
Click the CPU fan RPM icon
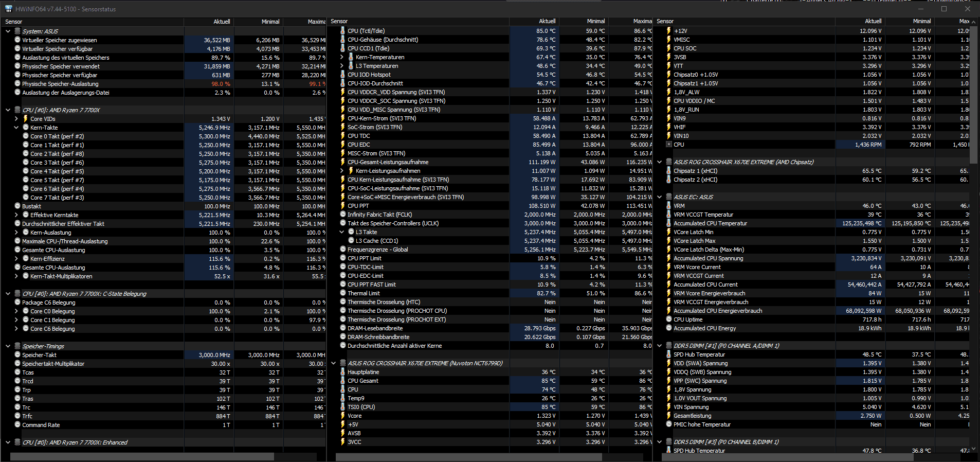(x=669, y=145)
